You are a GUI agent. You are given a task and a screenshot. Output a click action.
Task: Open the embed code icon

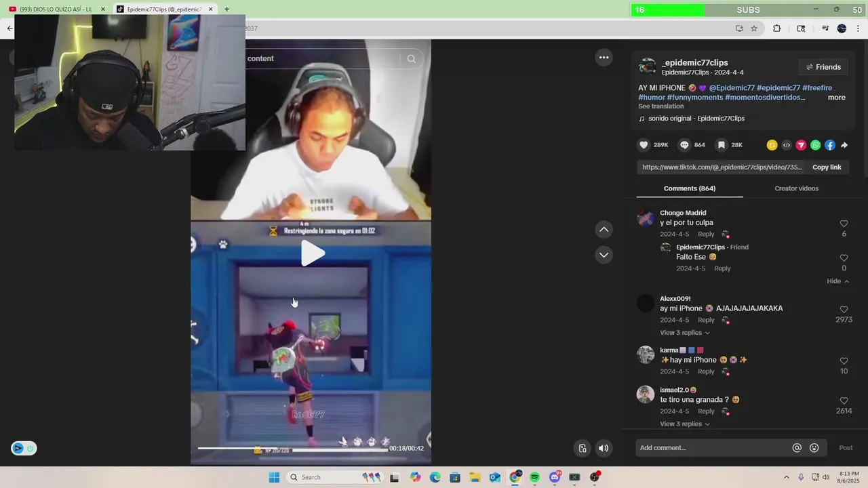click(x=787, y=145)
